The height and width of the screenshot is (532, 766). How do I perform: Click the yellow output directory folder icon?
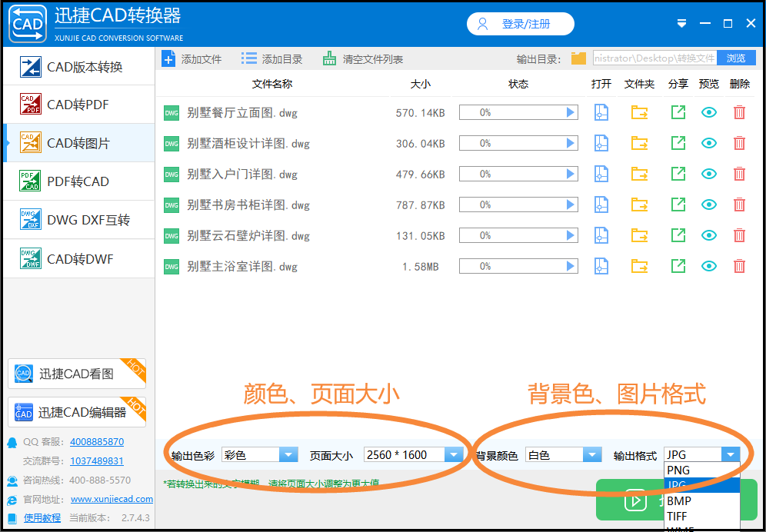click(578, 58)
